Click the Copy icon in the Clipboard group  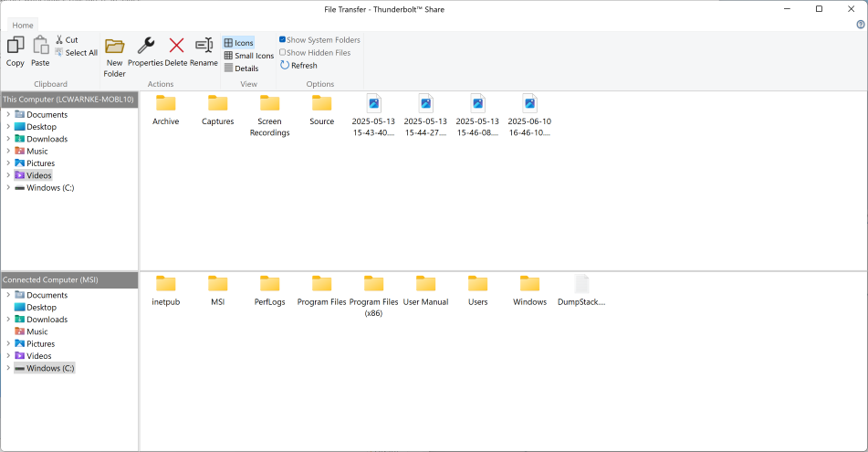click(x=16, y=46)
